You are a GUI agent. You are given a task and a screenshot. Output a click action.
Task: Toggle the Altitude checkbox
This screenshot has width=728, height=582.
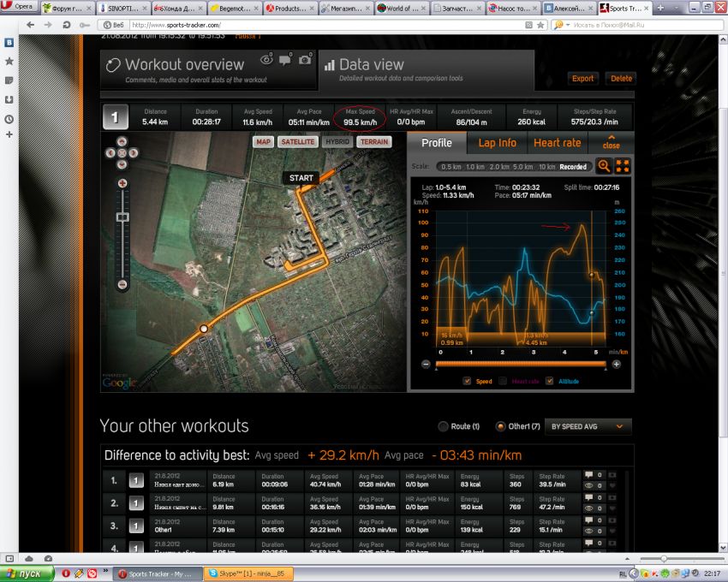coord(550,381)
